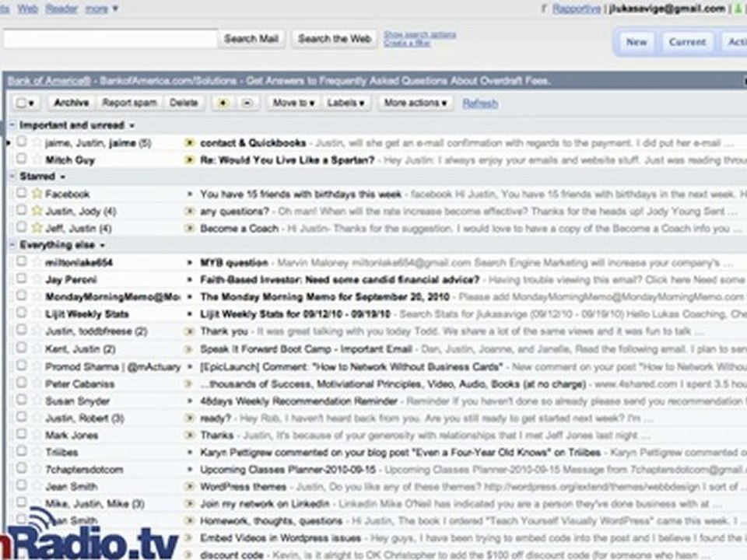
Task: Toggle importance marker on Join my network on LinkedIn email
Action: tap(190, 504)
